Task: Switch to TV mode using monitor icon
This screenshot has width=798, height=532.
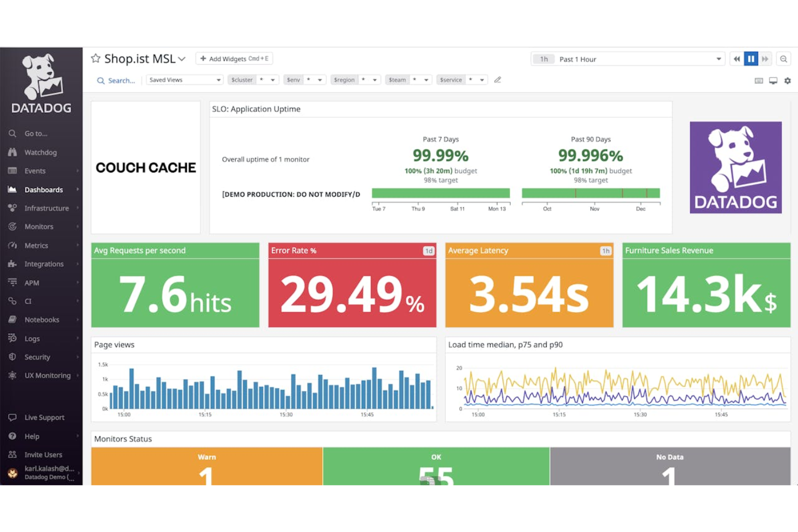Action: tap(773, 80)
